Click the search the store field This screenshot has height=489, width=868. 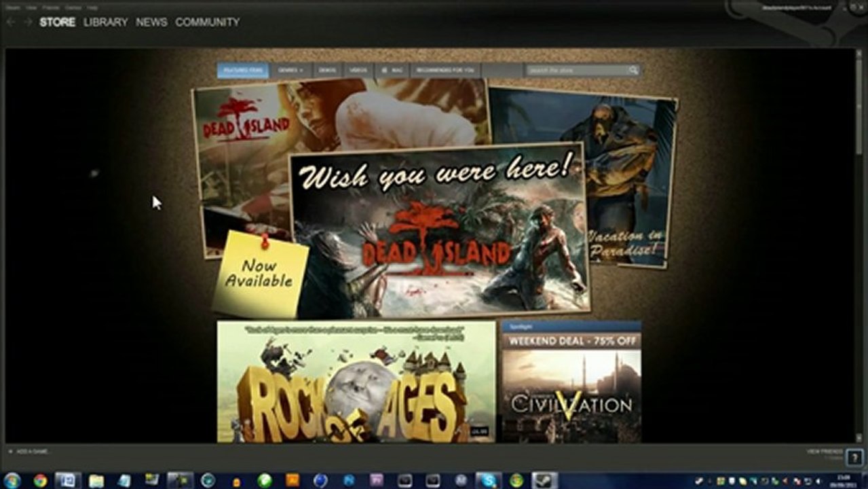point(577,70)
